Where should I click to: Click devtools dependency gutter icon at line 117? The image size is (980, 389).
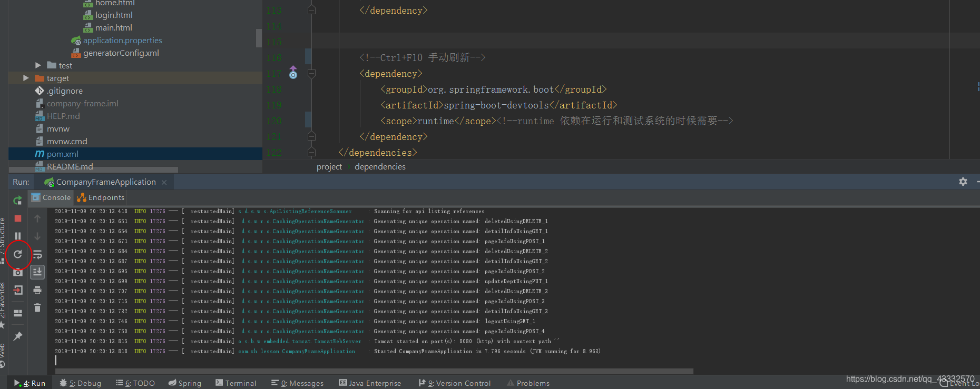click(293, 73)
